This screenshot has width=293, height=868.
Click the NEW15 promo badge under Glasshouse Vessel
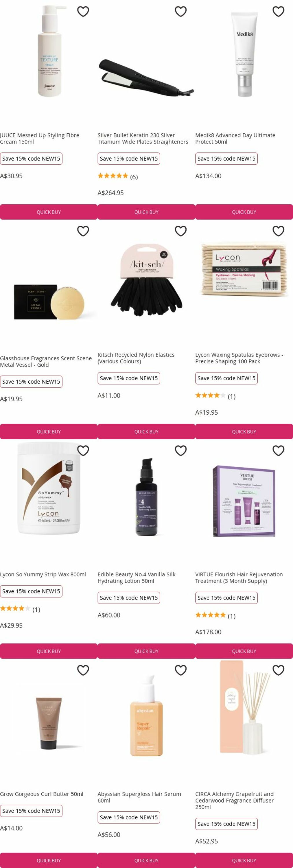point(31,382)
